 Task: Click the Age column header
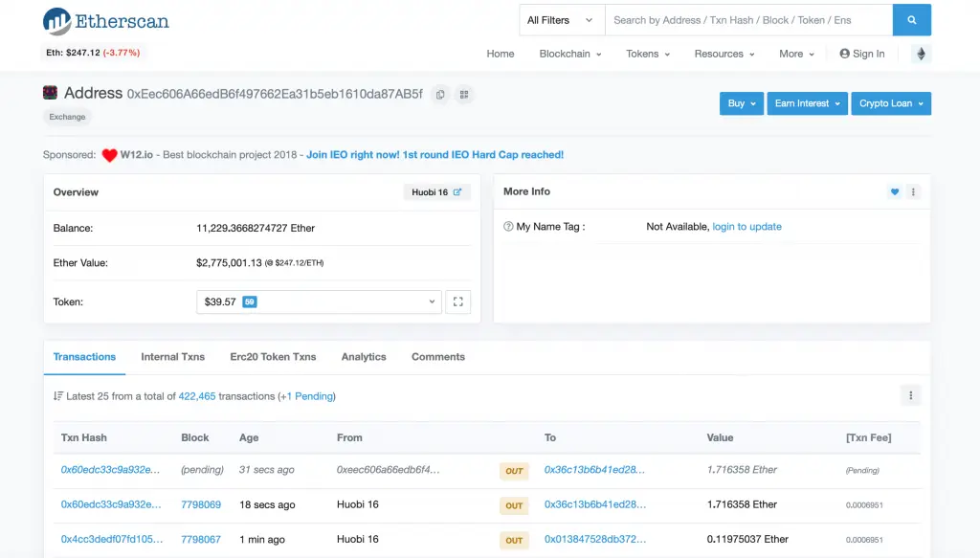[249, 437]
